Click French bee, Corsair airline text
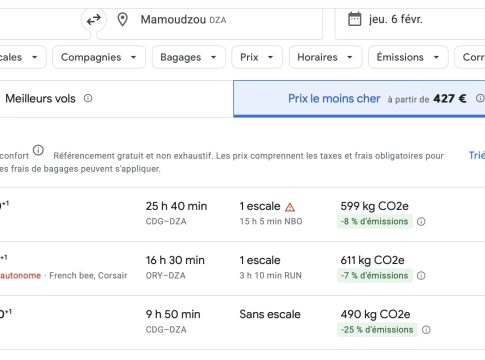The height and width of the screenshot is (360, 485). 88,276
